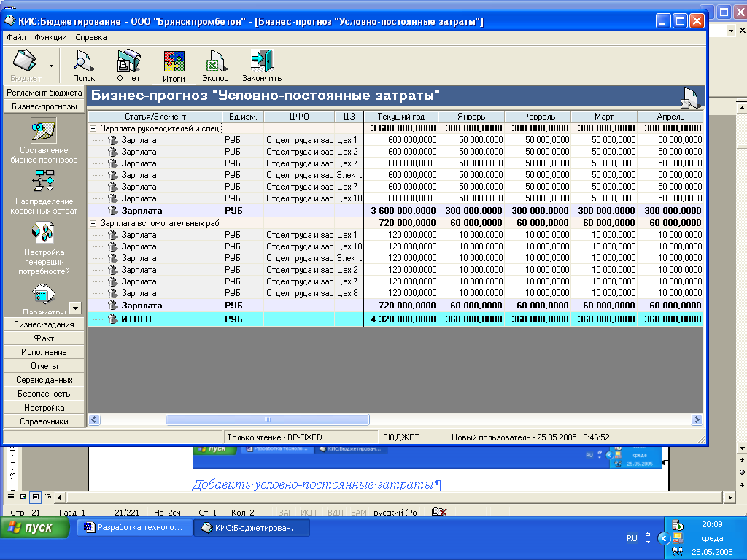Image resolution: width=747 pixels, height=560 pixels.
Task: Open the Справочники section
Action: pos(44,421)
